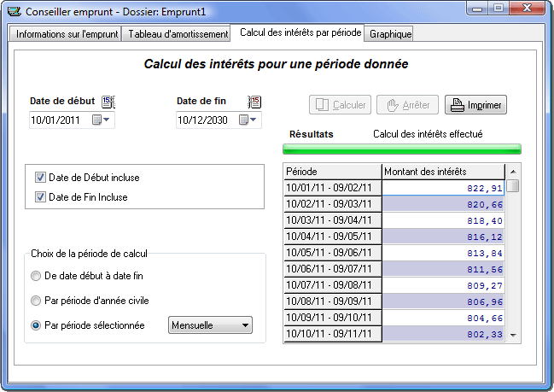554x392 pixels.
Task: Uncheck Date de Fin Incluse checkbox
Action: tap(40, 197)
